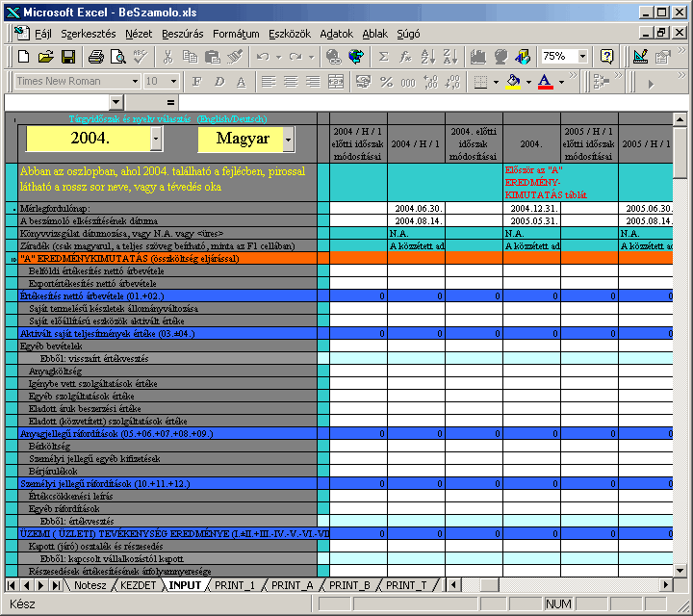Run spelling check with the ABC icon
Image resolution: width=693 pixels, height=616 pixels.
pyautogui.click(x=141, y=57)
